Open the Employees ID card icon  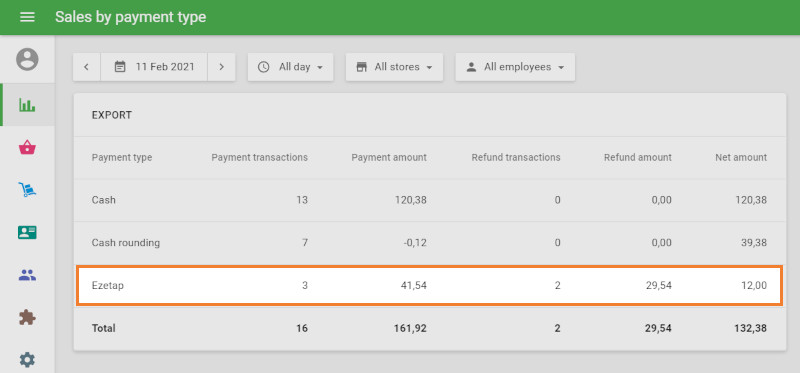coord(27,233)
